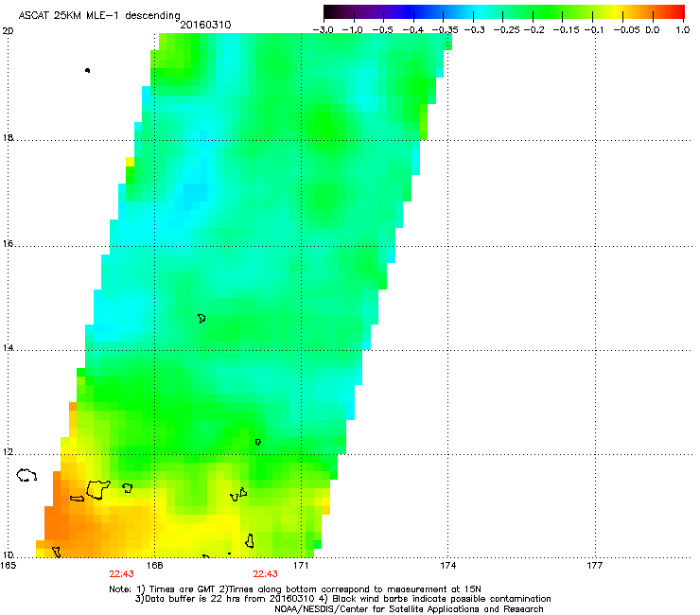Click the latitude axis label "14"
Viewport: 700px width, 615px height.
coord(8,348)
